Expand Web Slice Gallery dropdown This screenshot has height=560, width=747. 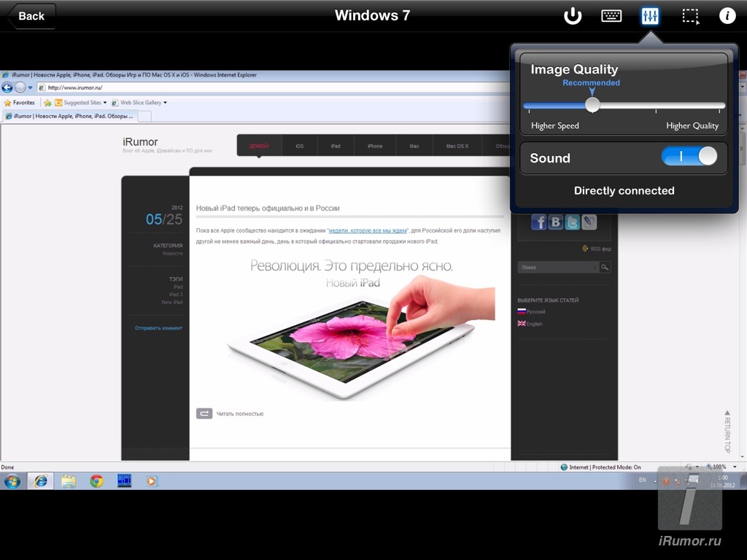click(166, 102)
